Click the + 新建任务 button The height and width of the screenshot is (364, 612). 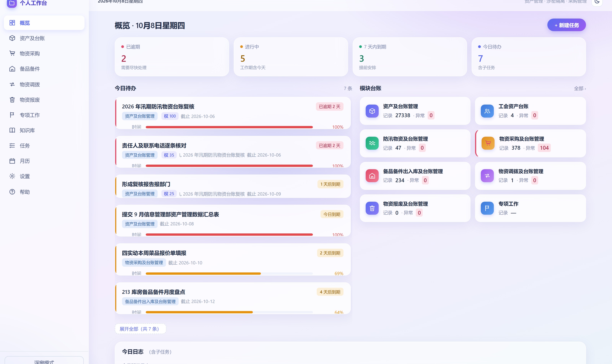click(x=566, y=25)
